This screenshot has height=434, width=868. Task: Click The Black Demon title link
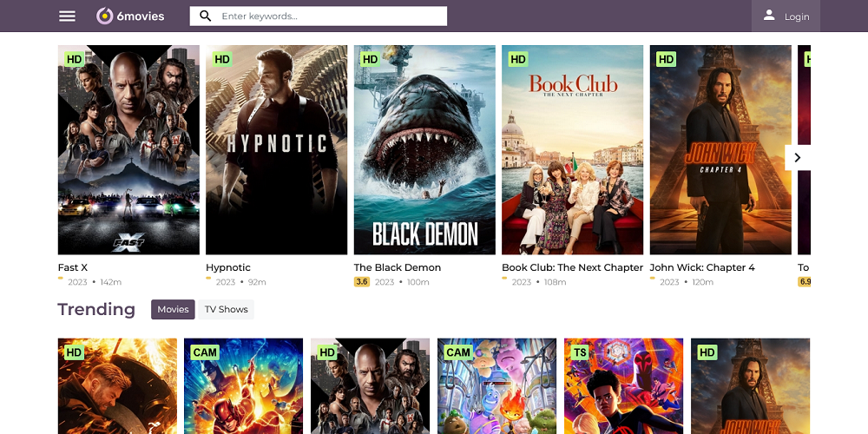click(x=398, y=267)
